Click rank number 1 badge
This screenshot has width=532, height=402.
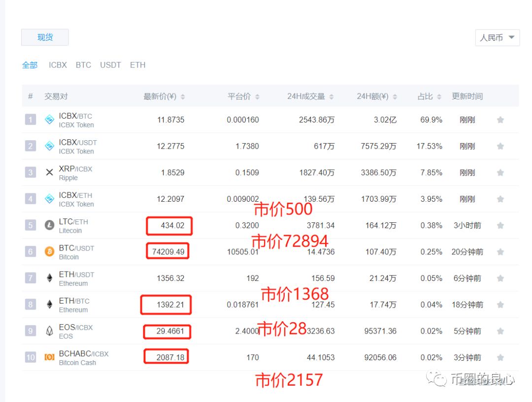[31, 119]
